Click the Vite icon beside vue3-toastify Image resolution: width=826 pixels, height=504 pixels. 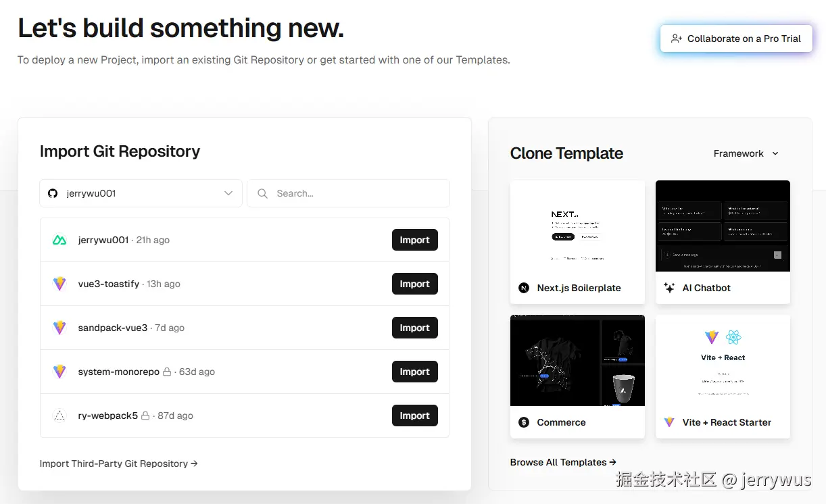[x=59, y=284]
